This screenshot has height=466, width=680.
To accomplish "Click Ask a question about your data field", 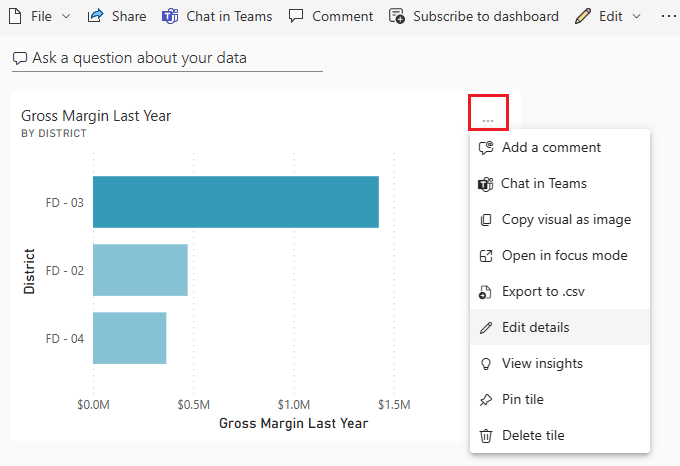I will tap(167, 59).
